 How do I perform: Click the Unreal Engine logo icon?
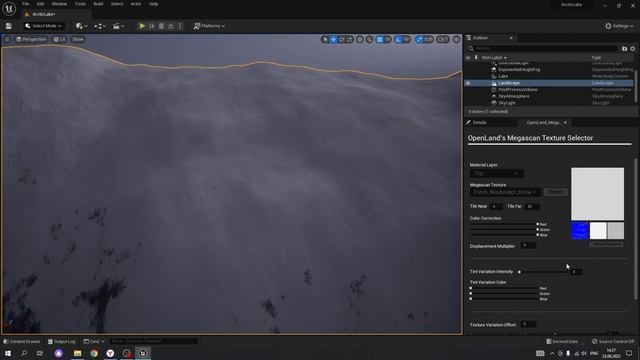coord(9,8)
